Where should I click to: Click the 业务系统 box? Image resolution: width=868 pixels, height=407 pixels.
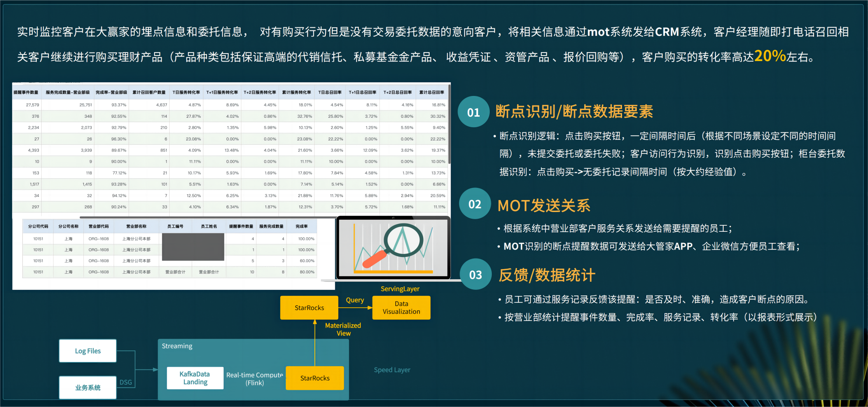pyautogui.click(x=87, y=388)
